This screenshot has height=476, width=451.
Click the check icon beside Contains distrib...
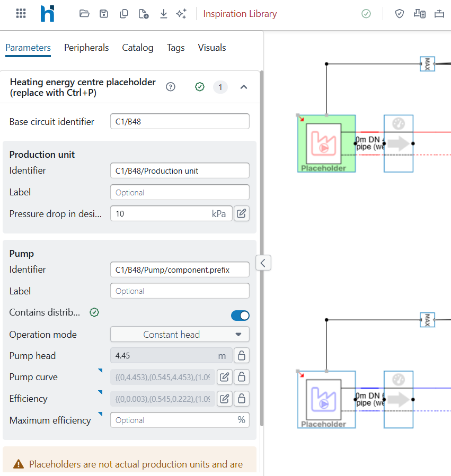(94, 312)
